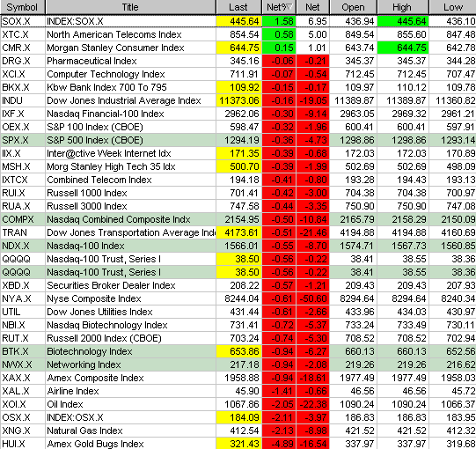Select the S&P 500 Index (CBOE) row
The image size is (476, 449).
[238, 140]
